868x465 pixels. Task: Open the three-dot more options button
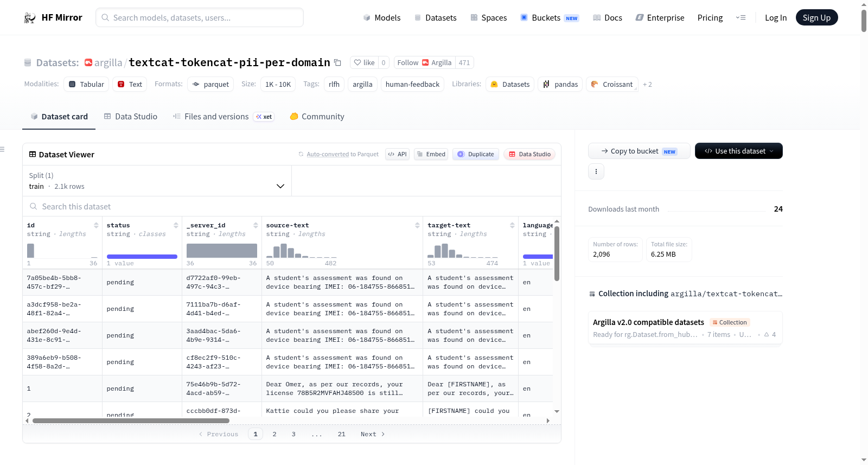[x=596, y=171]
